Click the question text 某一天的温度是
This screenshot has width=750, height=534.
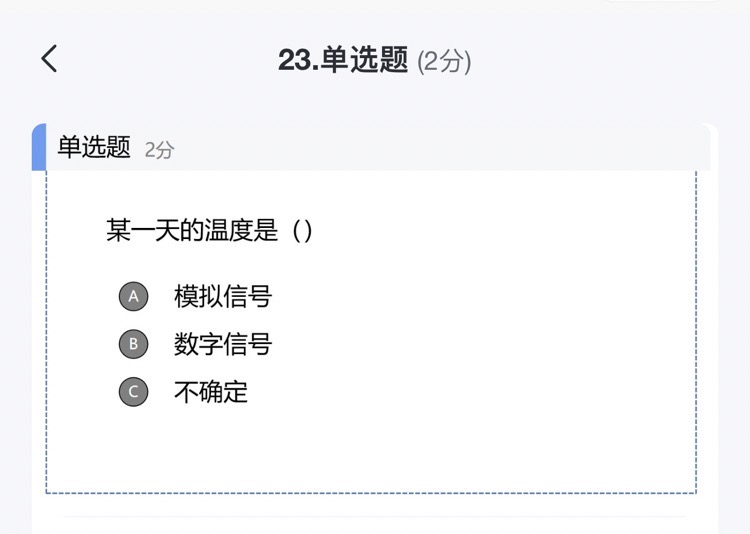click(192, 230)
